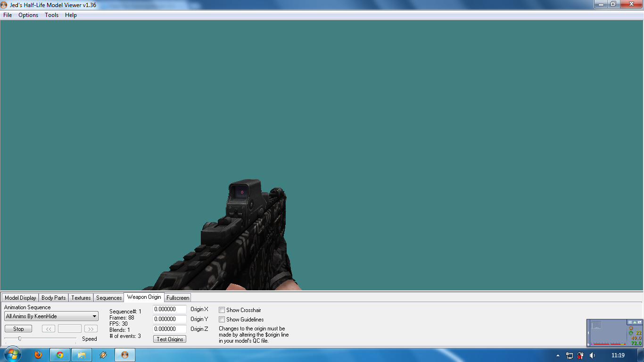Click the network tray icon
The image size is (644, 362).
pyautogui.click(x=570, y=355)
